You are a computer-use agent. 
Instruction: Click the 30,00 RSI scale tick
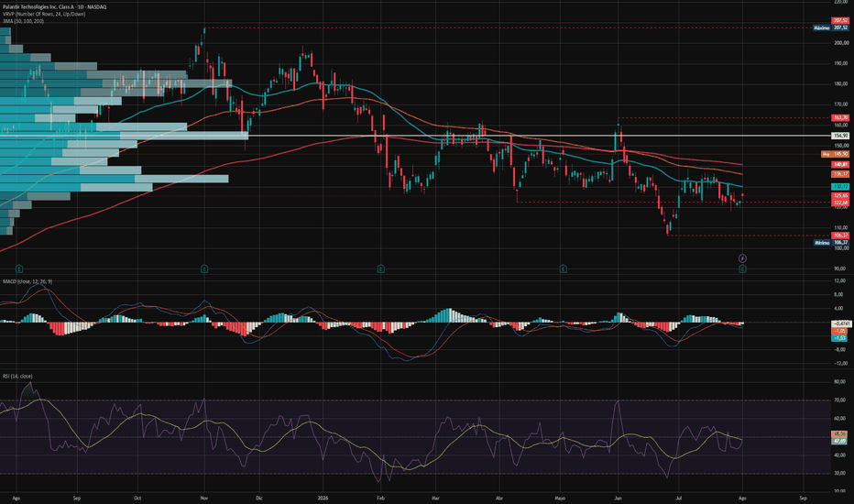(x=840, y=474)
